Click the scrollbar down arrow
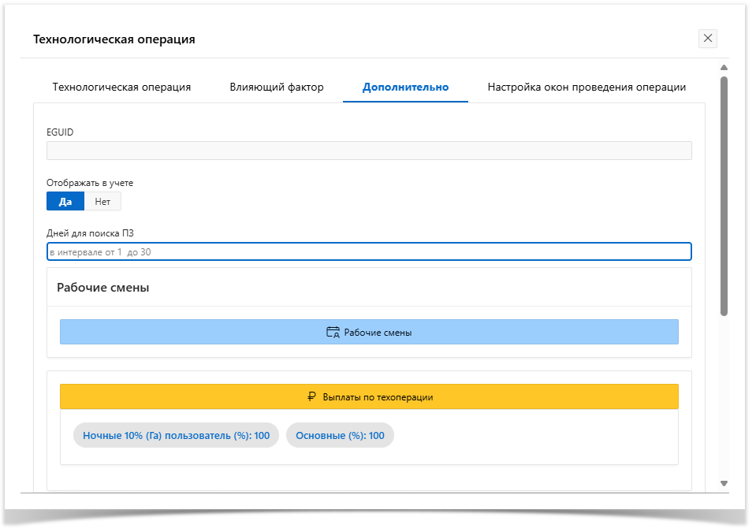 (x=724, y=483)
